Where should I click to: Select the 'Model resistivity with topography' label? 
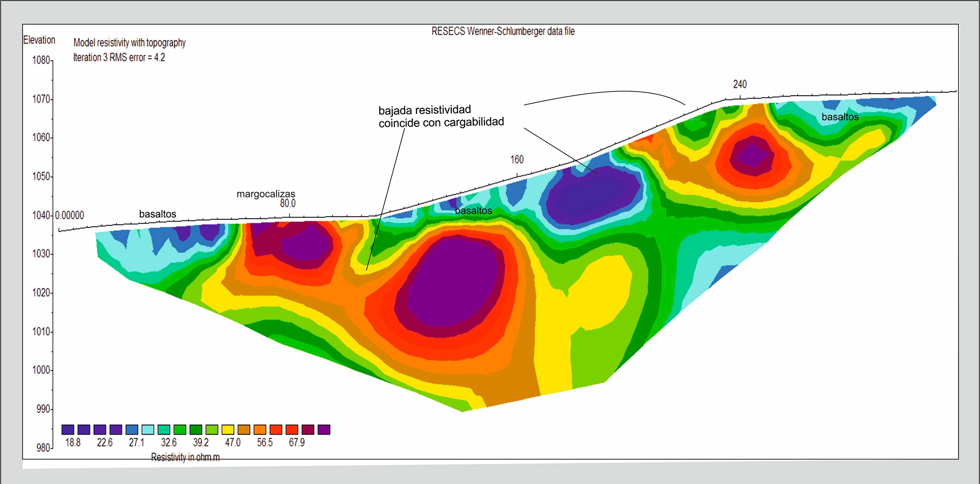[x=129, y=43]
